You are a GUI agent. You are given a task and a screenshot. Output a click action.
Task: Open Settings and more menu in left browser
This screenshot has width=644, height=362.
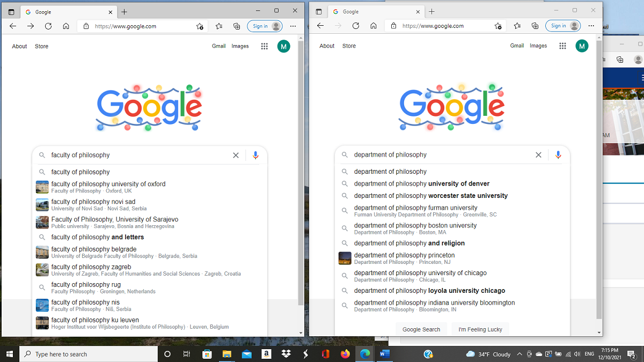293,26
